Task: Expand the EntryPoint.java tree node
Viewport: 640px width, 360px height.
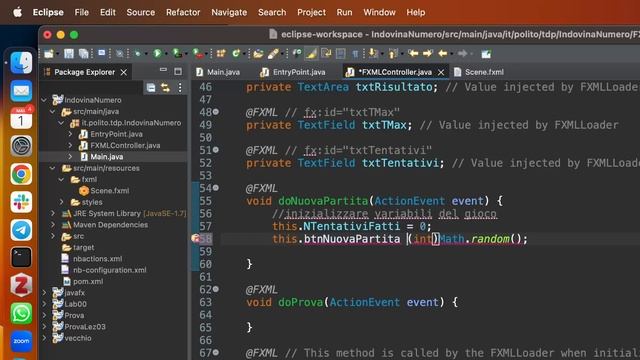Action: point(70,134)
